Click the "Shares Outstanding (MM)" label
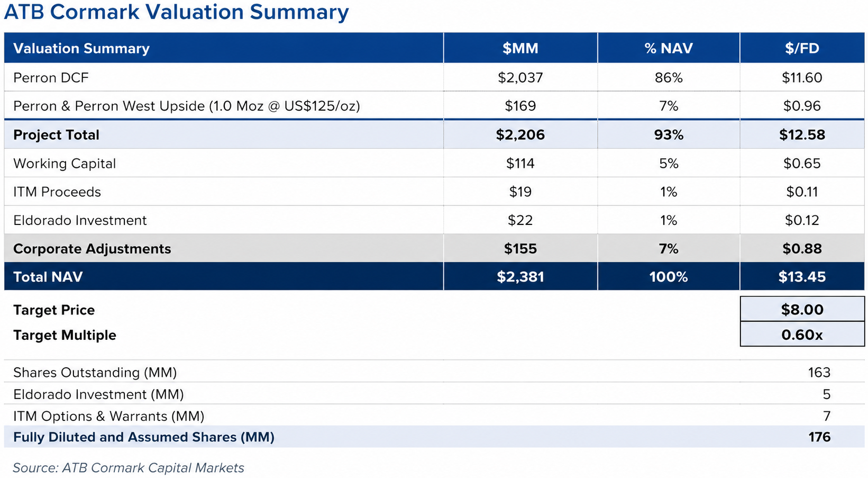Screen dimensions: 868x478 pos(95,373)
